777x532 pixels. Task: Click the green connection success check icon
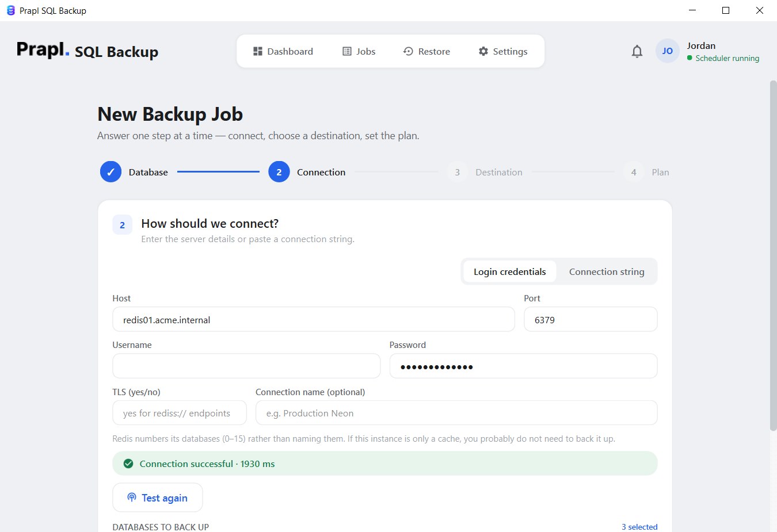pyautogui.click(x=128, y=464)
